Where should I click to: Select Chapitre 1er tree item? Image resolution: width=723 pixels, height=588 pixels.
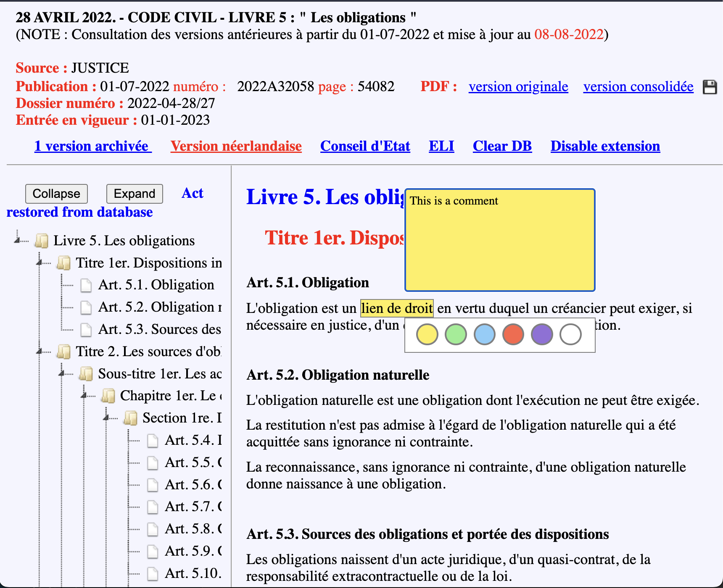click(x=171, y=396)
